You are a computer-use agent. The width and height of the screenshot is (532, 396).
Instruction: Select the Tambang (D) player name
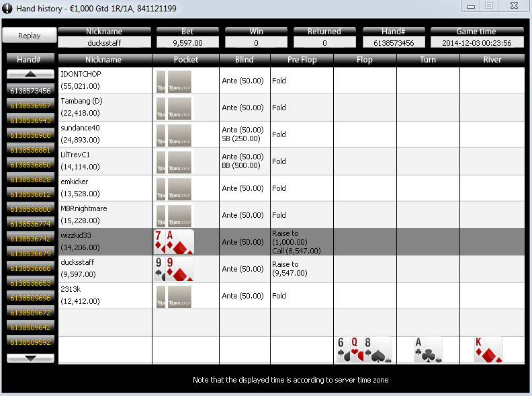point(81,101)
